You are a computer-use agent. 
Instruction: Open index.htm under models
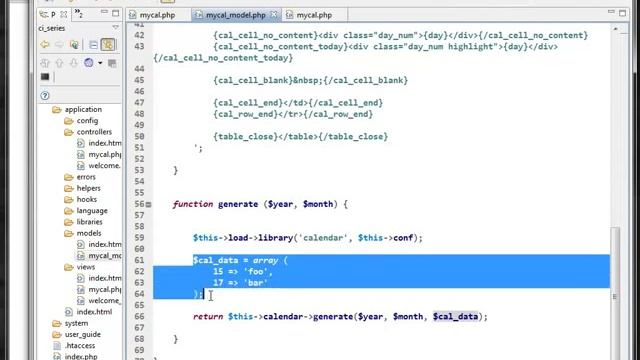tap(104, 244)
